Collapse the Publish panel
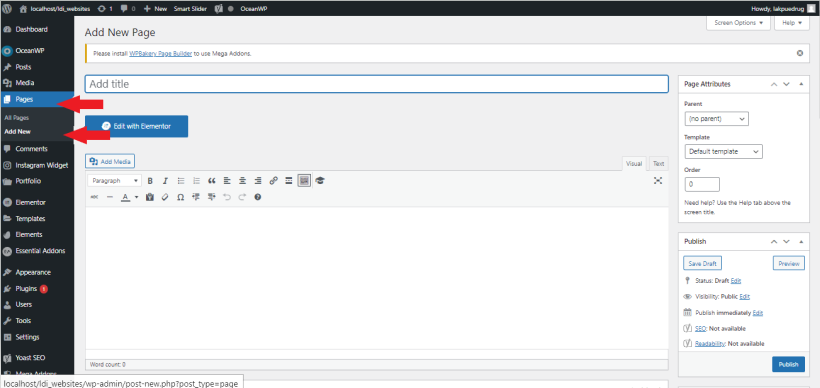Screen dimensions: 820x388 point(801,242)
